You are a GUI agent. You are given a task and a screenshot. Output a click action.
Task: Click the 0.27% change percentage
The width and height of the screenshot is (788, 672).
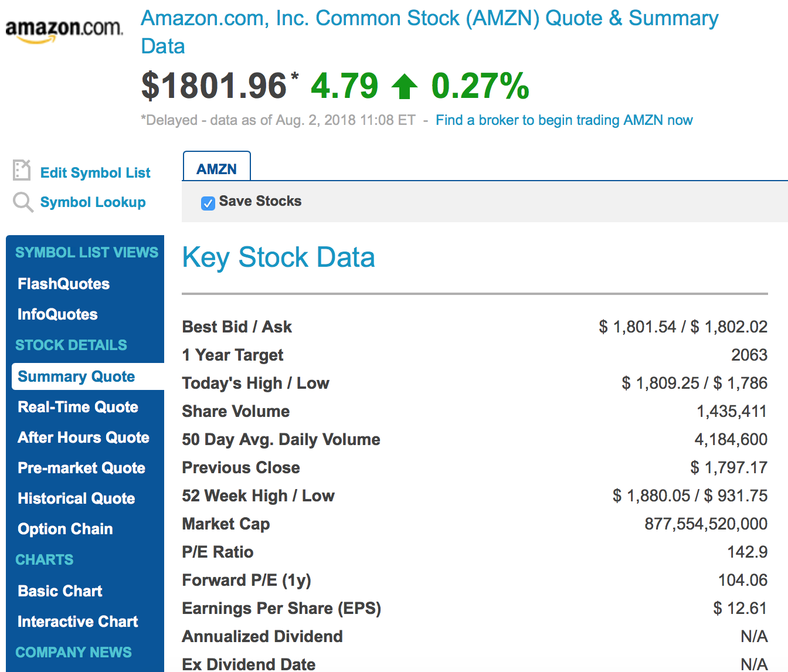click(x=480, y=86)
